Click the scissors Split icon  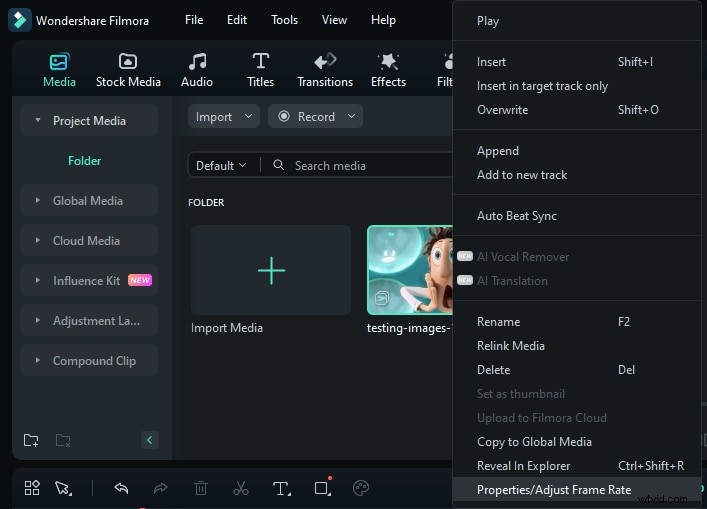[241, 488]
